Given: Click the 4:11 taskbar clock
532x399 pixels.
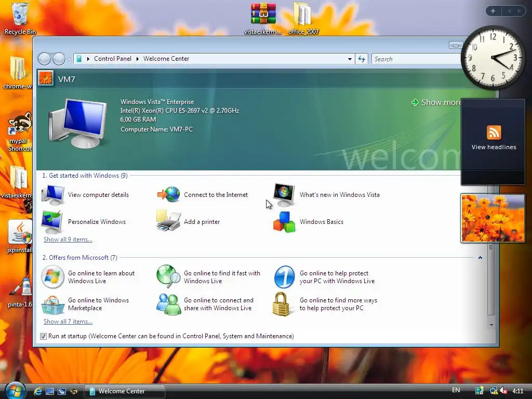Looking at the screenshot, I should pos(518,391).
